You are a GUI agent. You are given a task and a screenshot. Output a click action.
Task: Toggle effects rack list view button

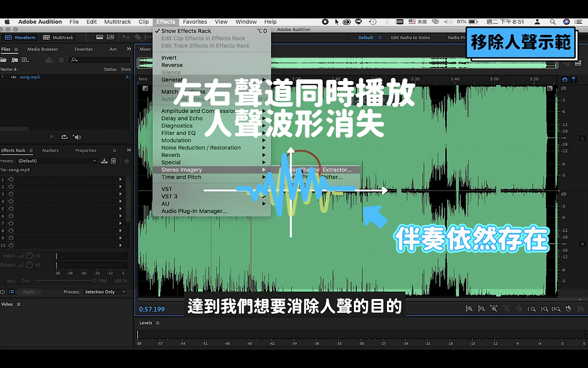point(11,292)
